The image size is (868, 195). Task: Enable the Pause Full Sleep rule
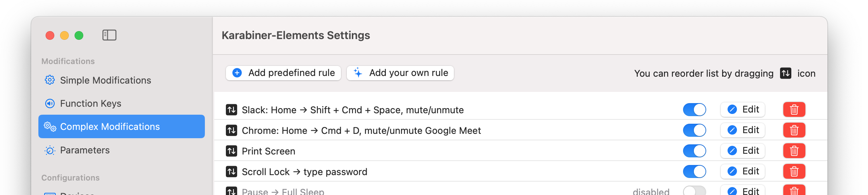tap(694, 191)
